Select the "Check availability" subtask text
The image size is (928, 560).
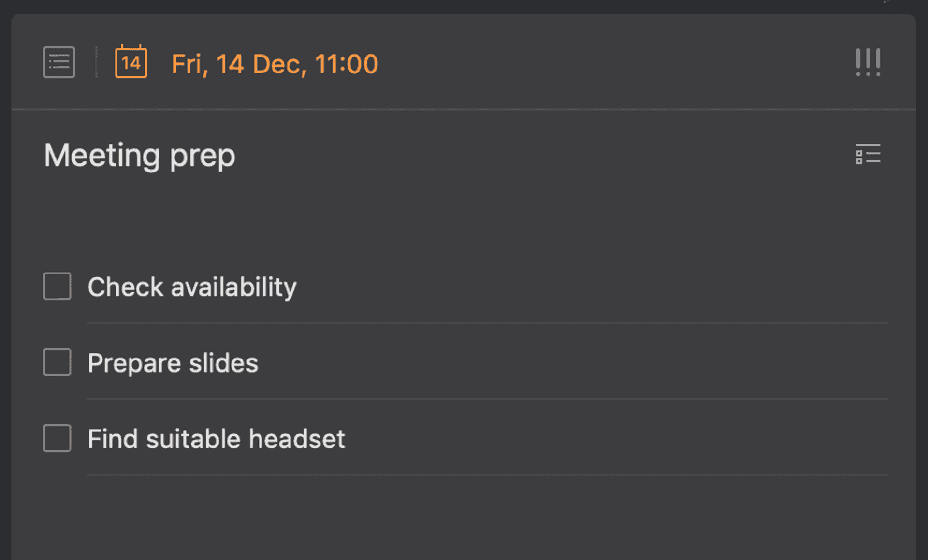(x=192, y=287)
